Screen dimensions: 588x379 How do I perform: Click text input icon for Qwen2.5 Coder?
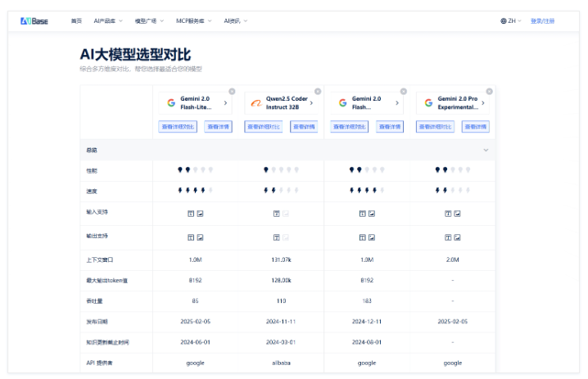(276, 214)
